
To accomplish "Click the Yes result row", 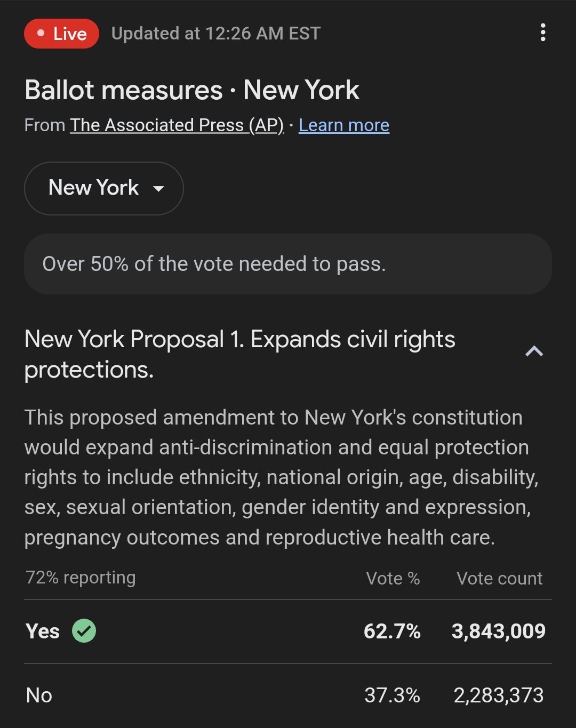I will click(288, 631).
